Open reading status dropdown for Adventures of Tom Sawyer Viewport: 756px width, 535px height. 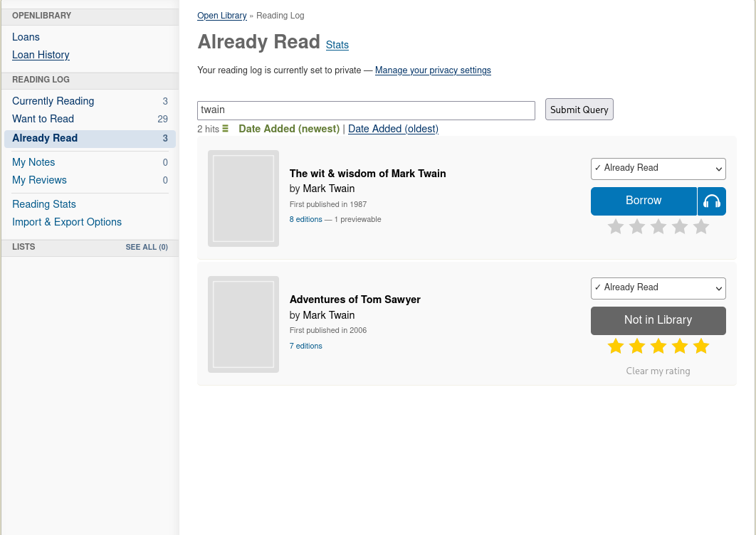tap(658, 288)
